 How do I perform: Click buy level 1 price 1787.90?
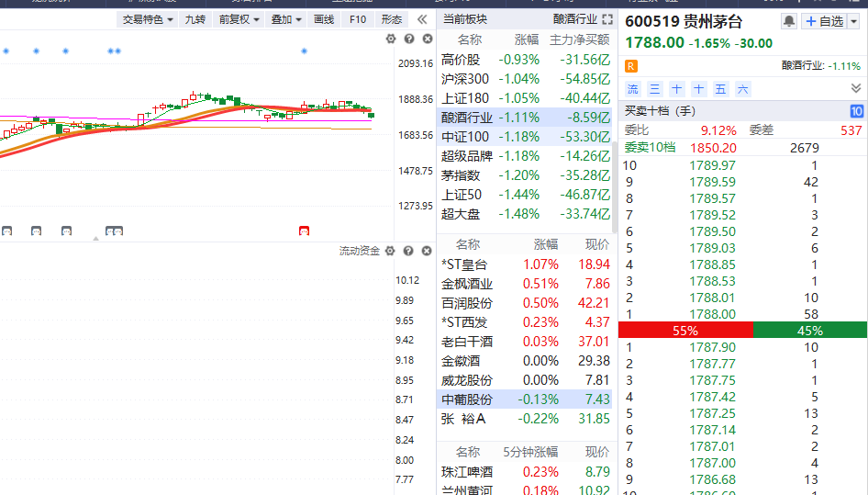712,347
